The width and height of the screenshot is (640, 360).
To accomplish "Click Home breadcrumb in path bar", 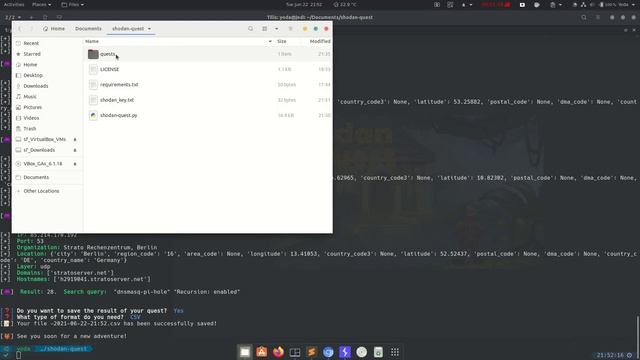I will pos(54,29).
